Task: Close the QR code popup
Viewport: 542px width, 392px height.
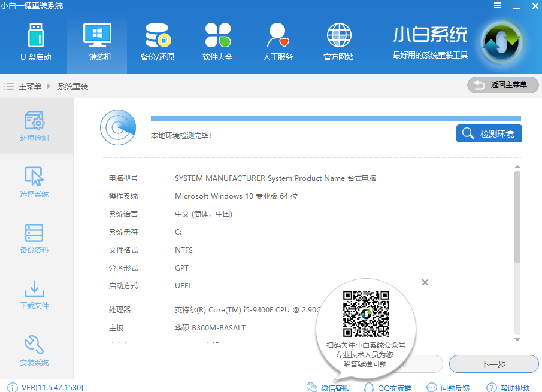Action: tap(425, 282)
